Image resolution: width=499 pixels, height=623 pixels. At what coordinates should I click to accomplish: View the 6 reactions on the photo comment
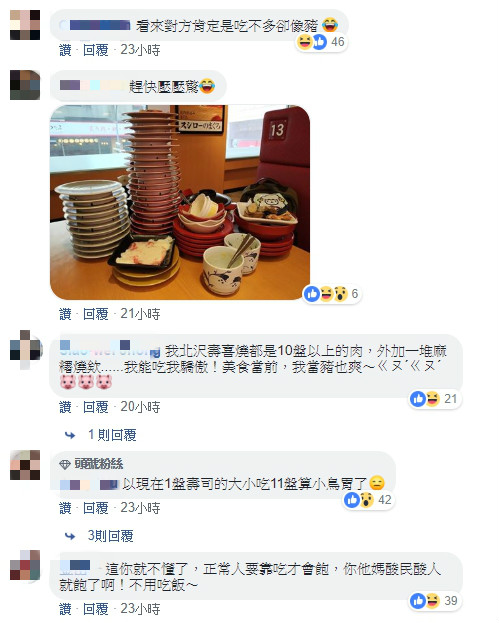pyautogui.click(x=332, y=294)
